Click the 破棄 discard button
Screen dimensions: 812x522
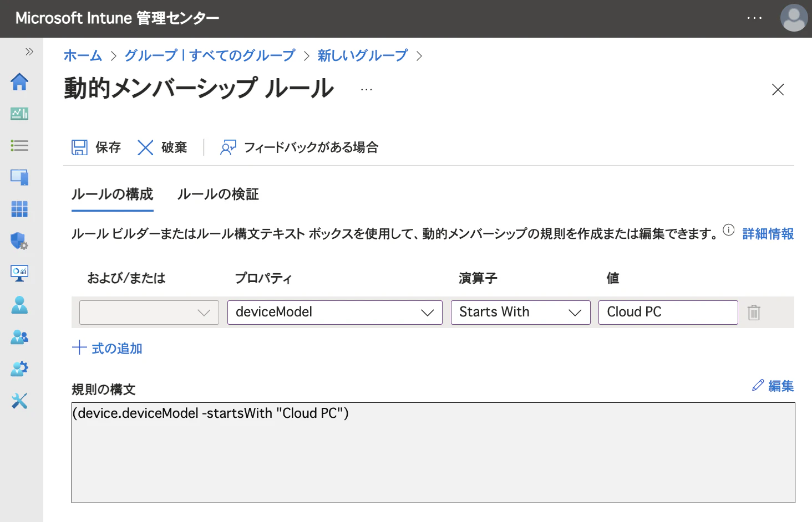point(162,147)
